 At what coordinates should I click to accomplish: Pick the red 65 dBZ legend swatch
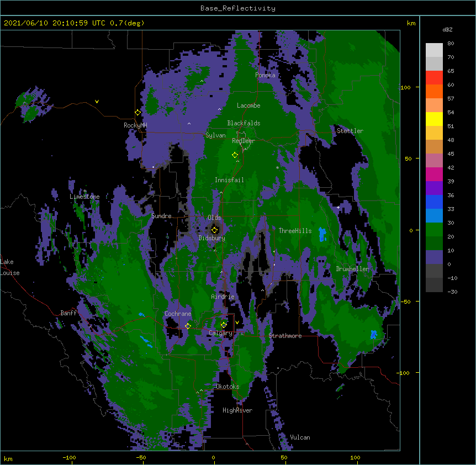point(434,77)
